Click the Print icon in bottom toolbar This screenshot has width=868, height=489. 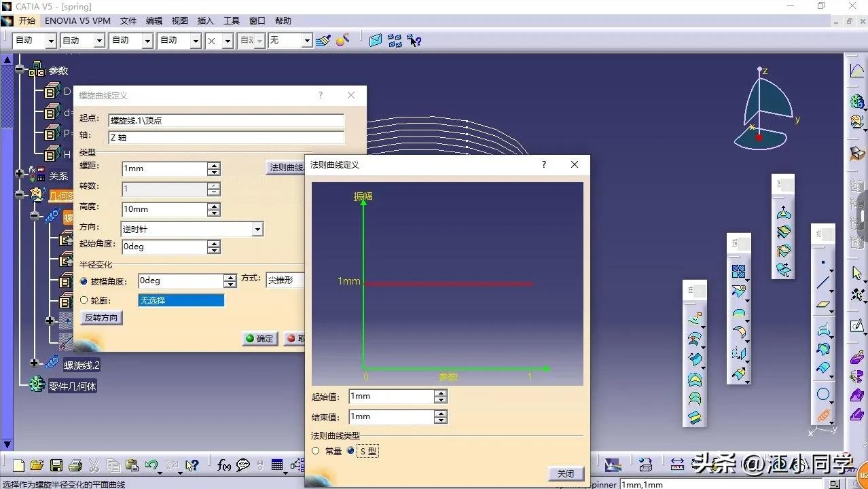point(75,465)
